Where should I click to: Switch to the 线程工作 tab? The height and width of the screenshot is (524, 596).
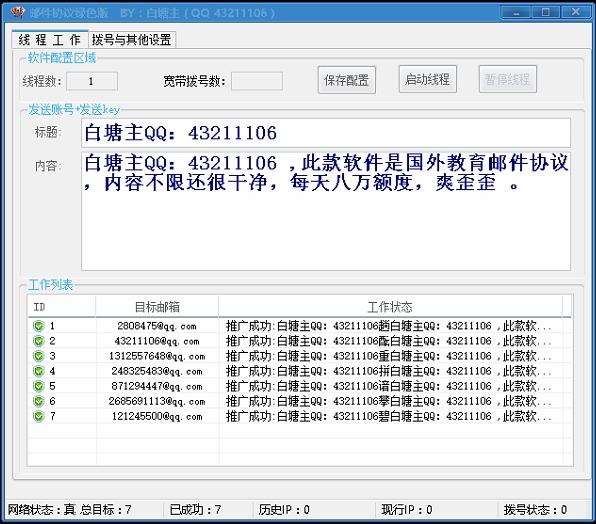(50, 40)
